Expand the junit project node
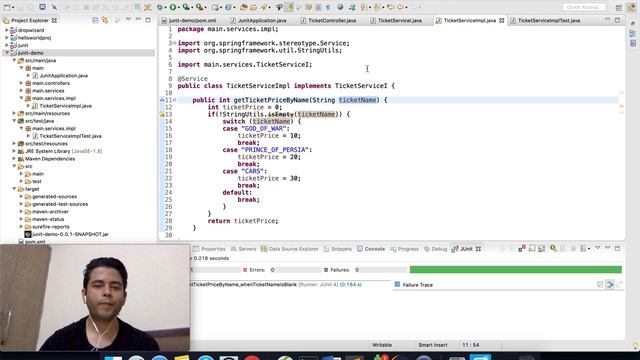Viewport: 640px width, 360px height. (x=7, y=45)
